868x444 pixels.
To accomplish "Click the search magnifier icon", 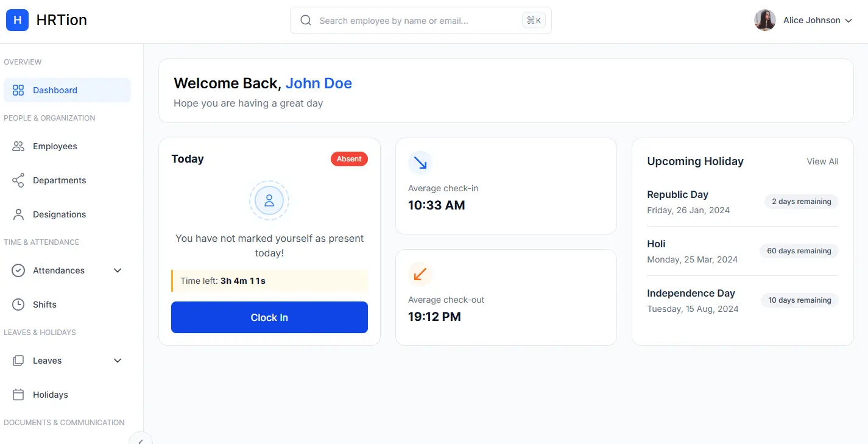I will click(x=306, y=20).
